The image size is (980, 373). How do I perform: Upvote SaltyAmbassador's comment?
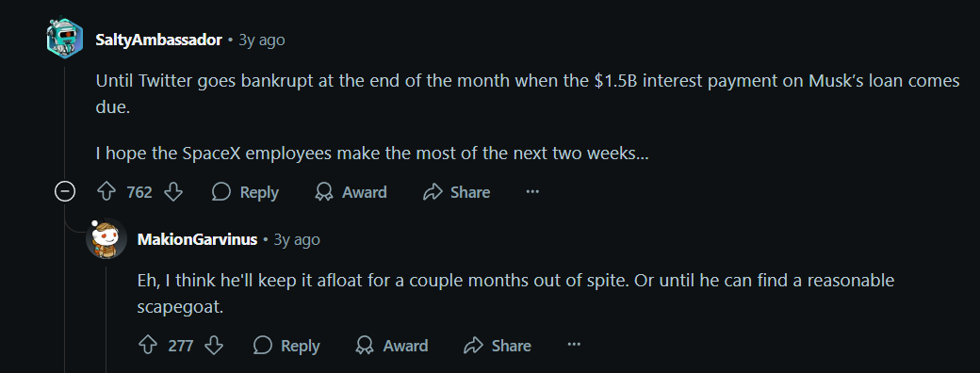tap(106, 192)
